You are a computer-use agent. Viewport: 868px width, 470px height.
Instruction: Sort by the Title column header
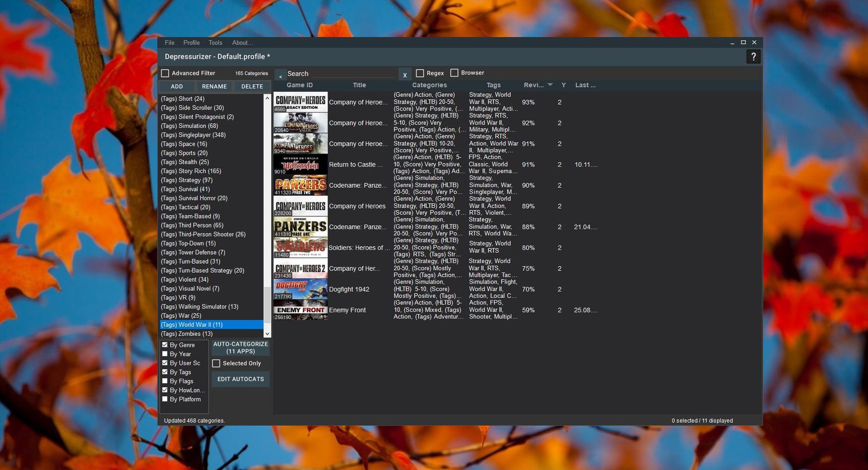[359, 85]
